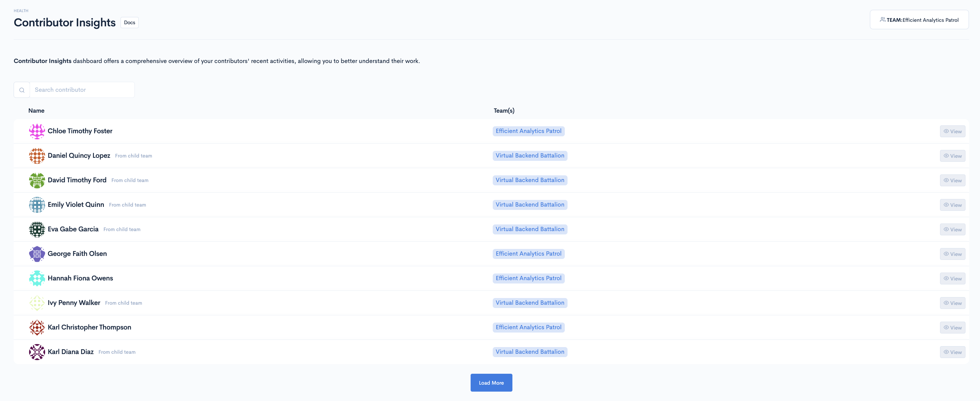
Task: Open the team filter Efficient Analytics Patrol
Action: (x=919, y=20)
